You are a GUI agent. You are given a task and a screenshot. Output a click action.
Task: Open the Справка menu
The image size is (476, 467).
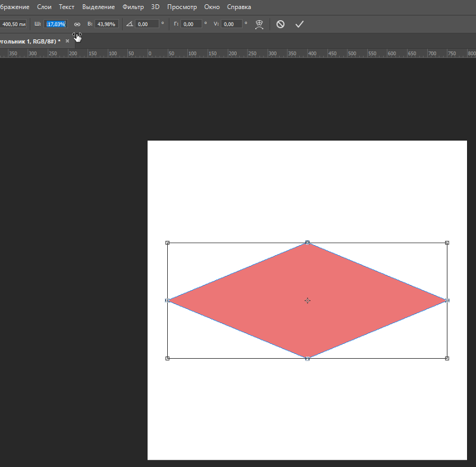click(x=239, y=7)
